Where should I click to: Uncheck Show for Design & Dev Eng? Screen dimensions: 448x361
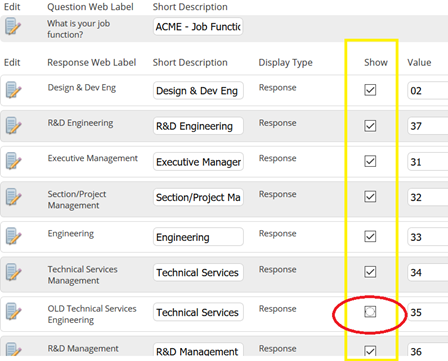pyautogui.click(x=370, y=90)
